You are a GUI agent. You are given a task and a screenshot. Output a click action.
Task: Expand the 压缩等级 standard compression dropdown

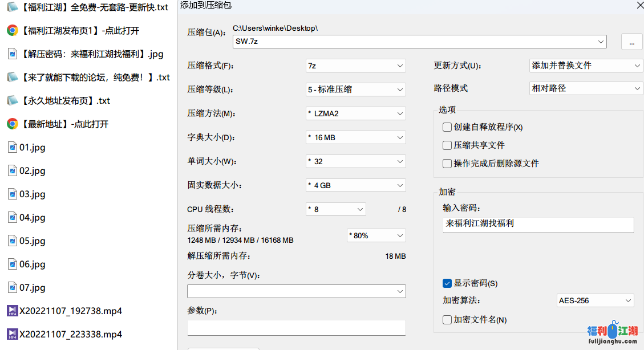(x=355, y=89)
